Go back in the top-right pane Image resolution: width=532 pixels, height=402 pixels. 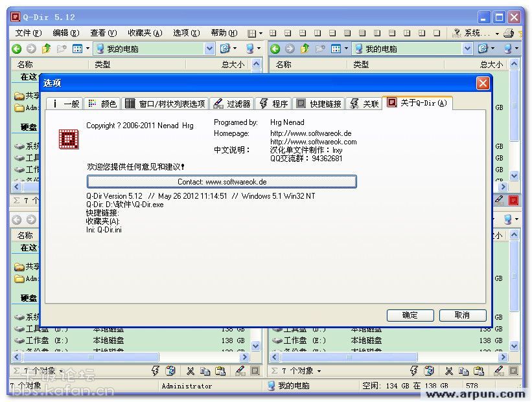click(275, 49)
